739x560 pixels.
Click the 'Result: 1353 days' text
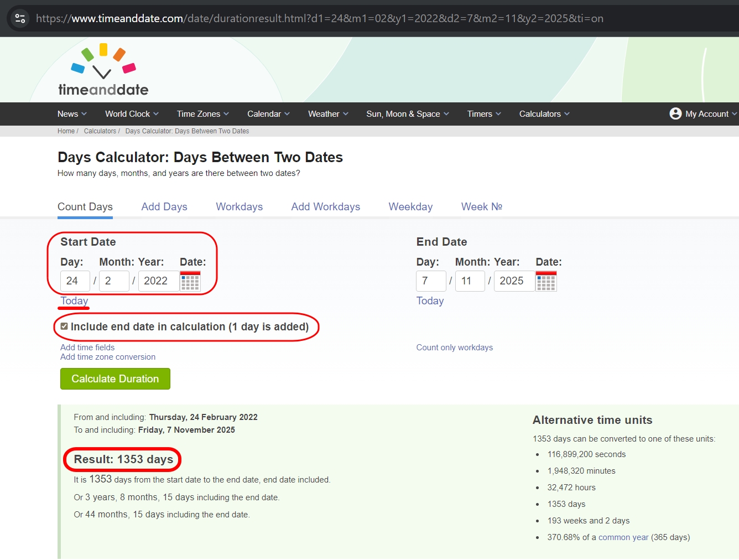click(x=123, y=459)
